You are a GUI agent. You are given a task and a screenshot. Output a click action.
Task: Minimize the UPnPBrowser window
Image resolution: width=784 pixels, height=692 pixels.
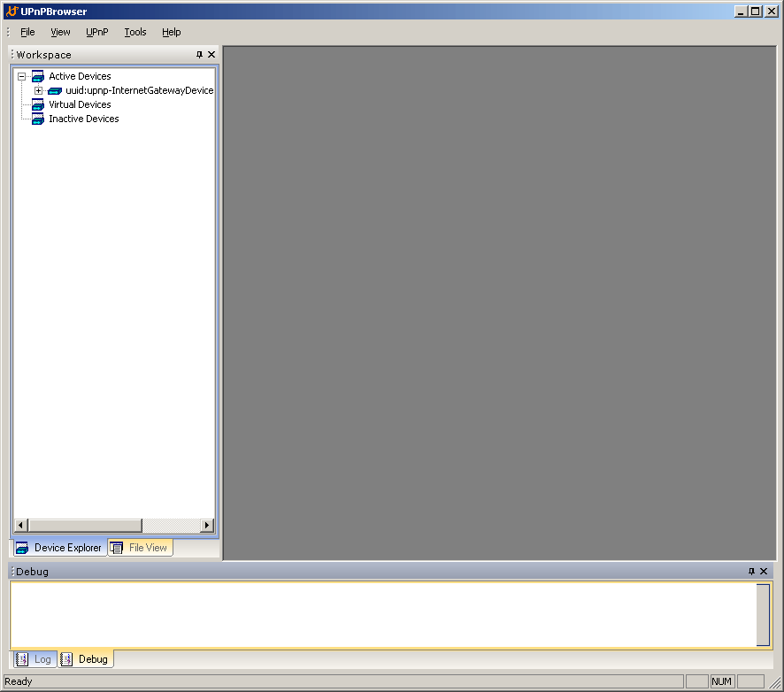point(741,11)
